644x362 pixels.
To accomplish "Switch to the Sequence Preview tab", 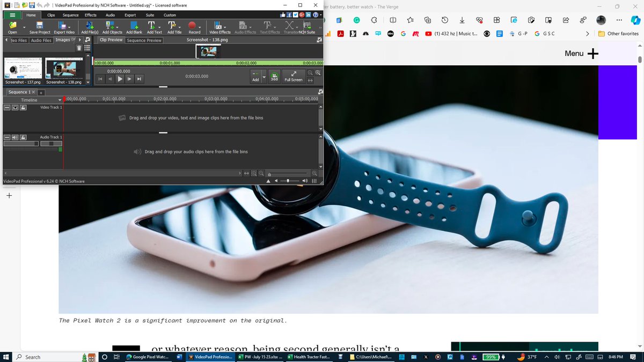I will pos(144,40).
